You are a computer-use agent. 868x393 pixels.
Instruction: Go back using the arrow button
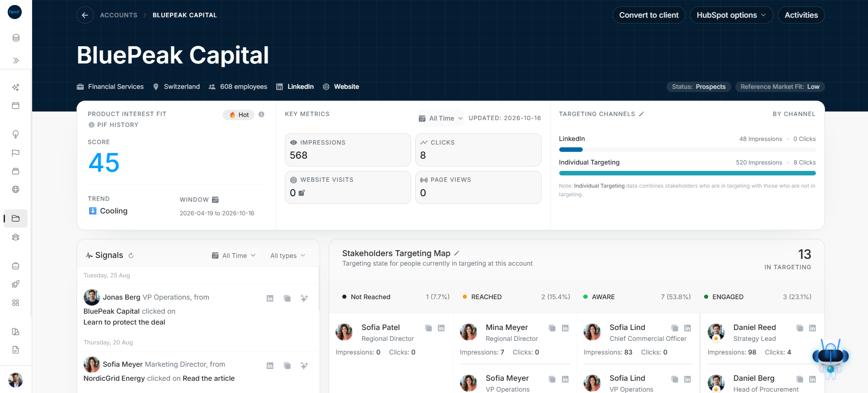(x=85, y=15)
